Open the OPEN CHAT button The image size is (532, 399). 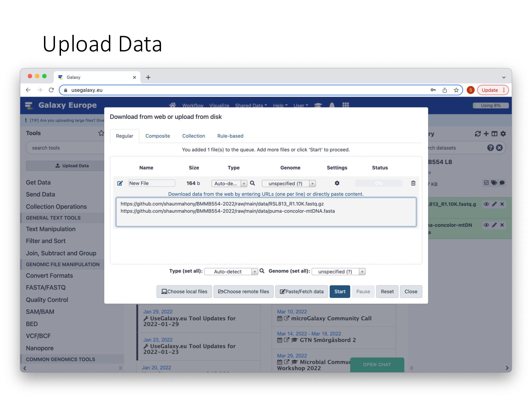[x=377, y=365]
